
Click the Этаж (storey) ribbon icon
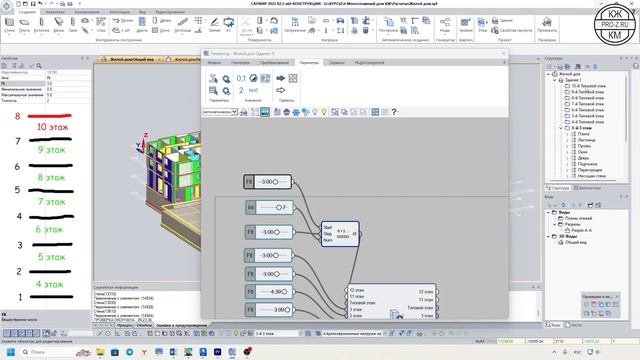click(x=482, y=24)
